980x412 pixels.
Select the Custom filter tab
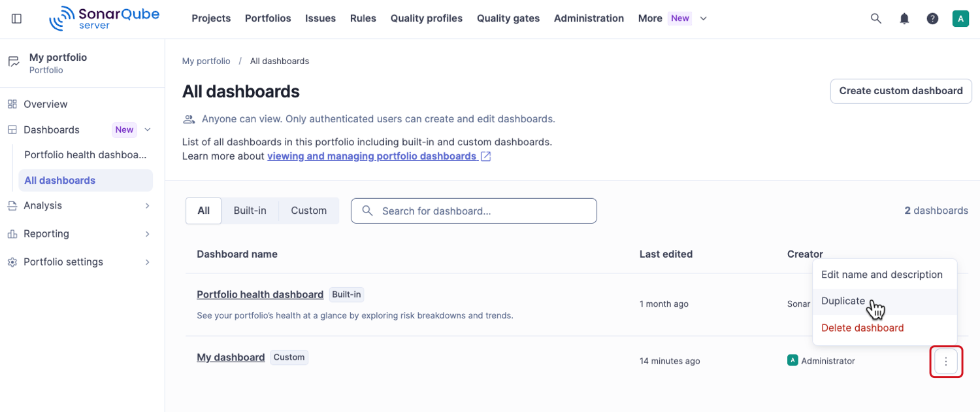309,211
